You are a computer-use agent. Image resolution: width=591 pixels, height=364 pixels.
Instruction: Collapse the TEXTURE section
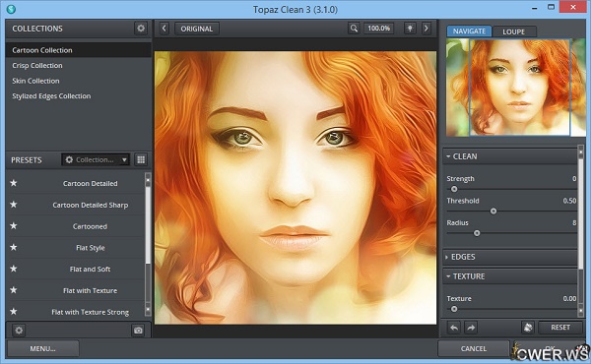point(509,276)
